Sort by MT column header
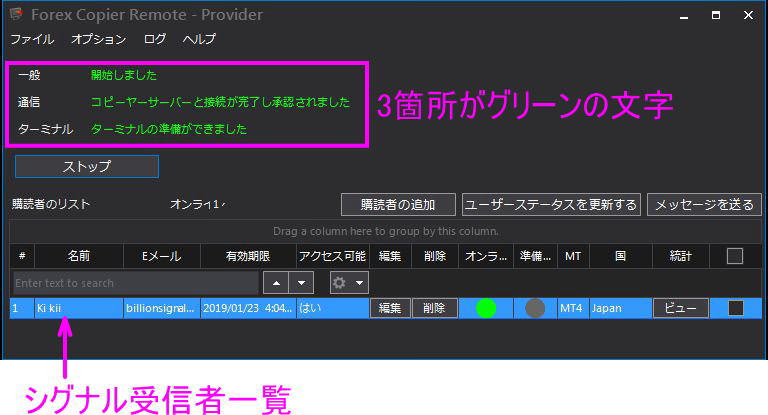Image resolution: width=768 pixels, height=415 pixels. click(x=573, y=256)
